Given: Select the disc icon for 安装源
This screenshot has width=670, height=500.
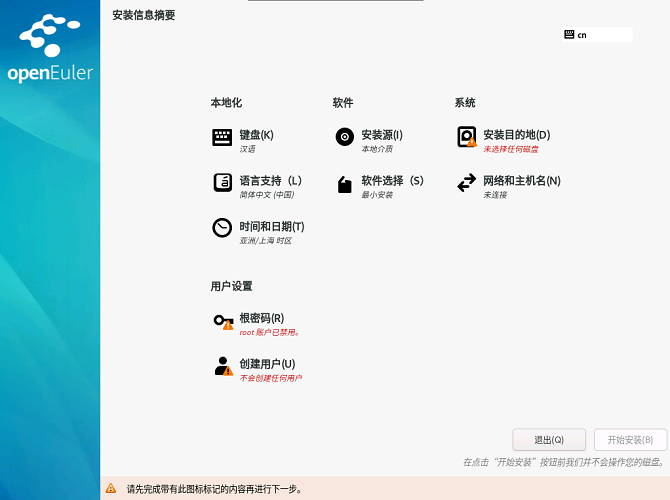Looking at the screenshot, I should point(344,138).
